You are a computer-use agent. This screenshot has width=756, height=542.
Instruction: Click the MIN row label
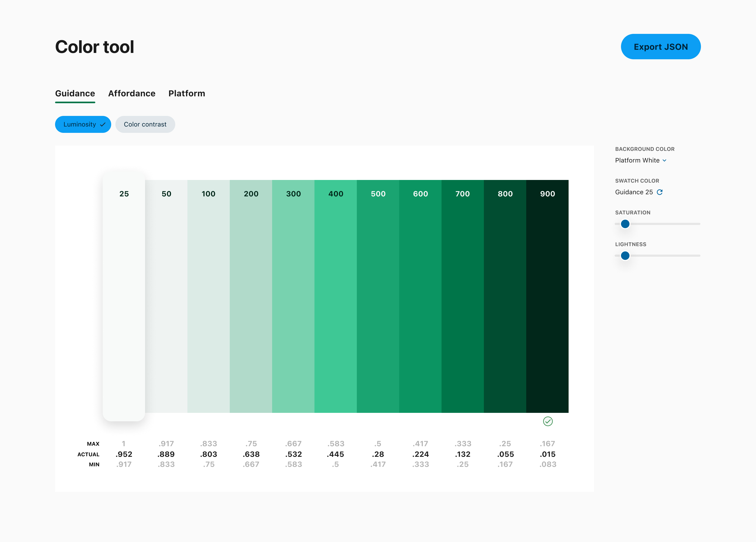[x=94, y=464]
